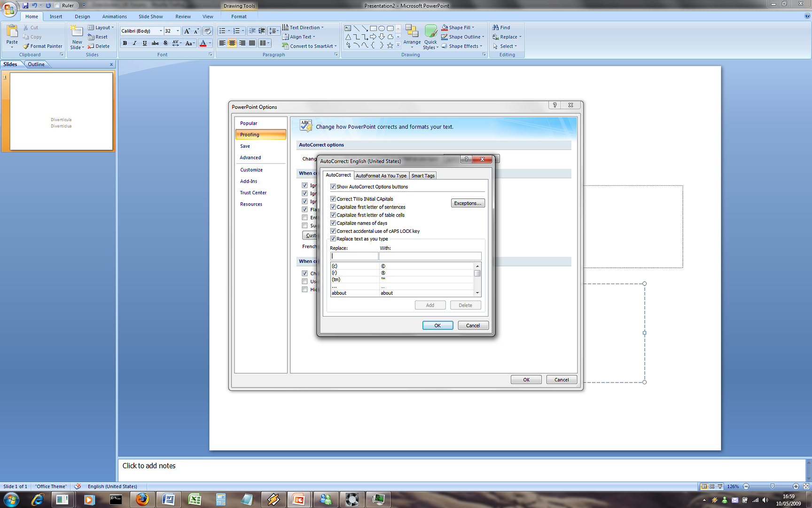The width and height of the screenshot is (812, 508).
Task: Open the font size dropdown
Action: (178, 31)
